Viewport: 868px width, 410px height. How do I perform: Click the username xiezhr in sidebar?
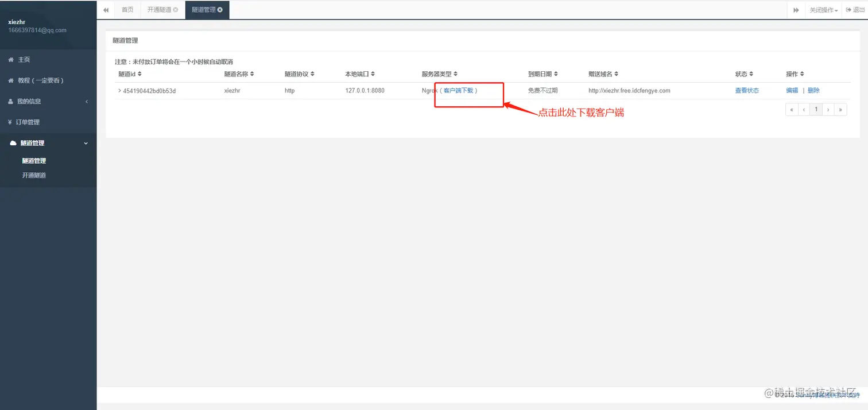17,22
